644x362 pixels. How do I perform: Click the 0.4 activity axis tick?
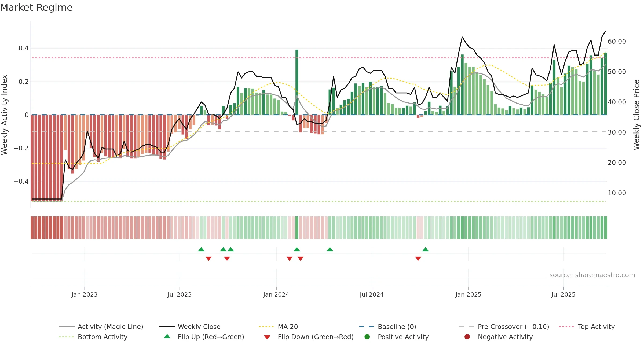click(24, 48)
